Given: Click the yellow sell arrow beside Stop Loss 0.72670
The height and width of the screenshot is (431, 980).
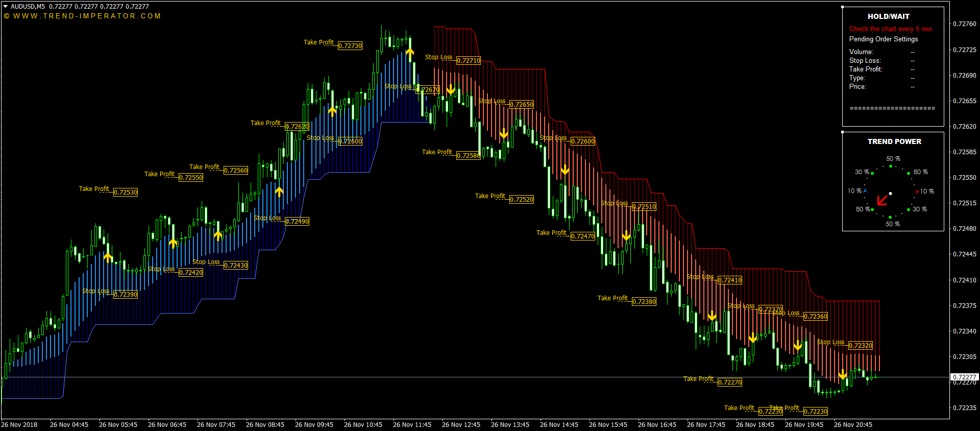Looking at the screenshot, I should 451,90.
